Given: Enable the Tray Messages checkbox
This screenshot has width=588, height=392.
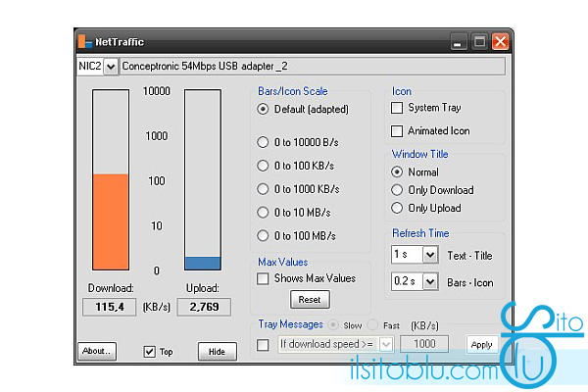Looking at the screenshot, I should click(x=263, y=345).
